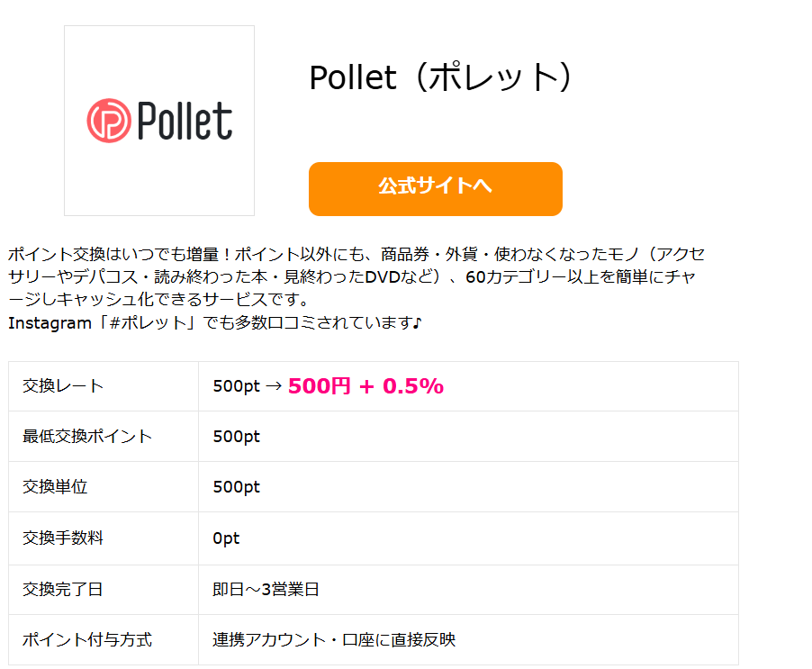
Task: Click the 交換単位 row label
Action: (55, 487)
